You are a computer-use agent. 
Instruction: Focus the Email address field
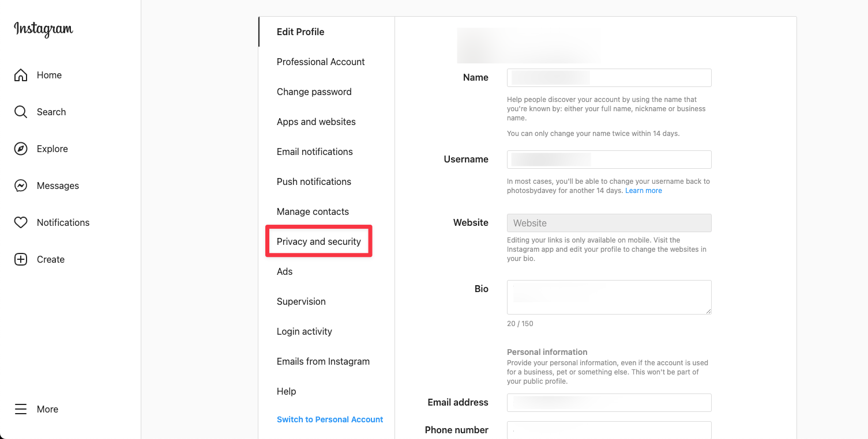609,403
